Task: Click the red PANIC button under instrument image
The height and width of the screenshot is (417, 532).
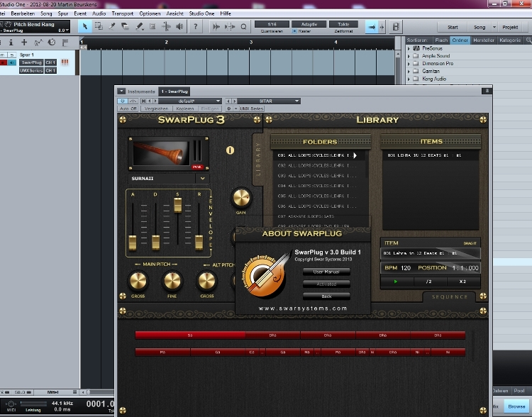Action: click(x=197, y=167)
